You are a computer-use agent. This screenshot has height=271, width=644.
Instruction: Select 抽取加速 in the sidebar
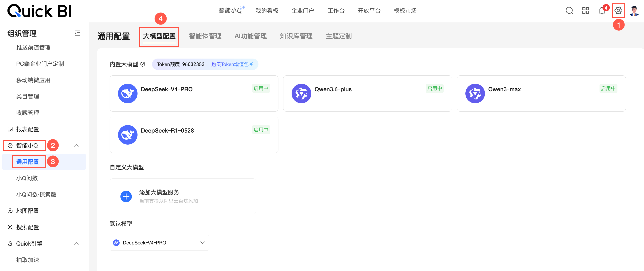(x=27, y=260)
